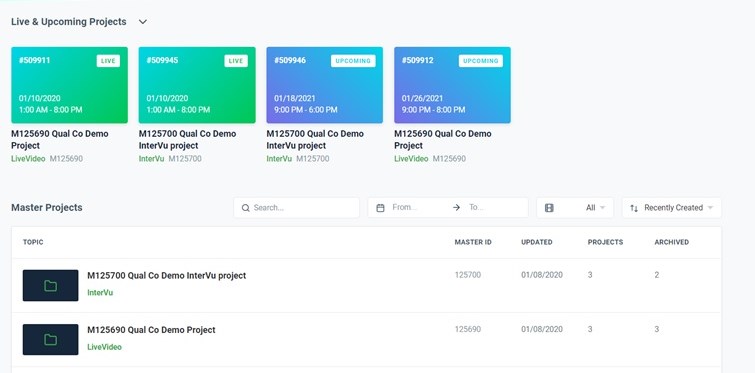Click the PROJECTS column header
This screenshot has width=755, height=373.
[605, 242]
